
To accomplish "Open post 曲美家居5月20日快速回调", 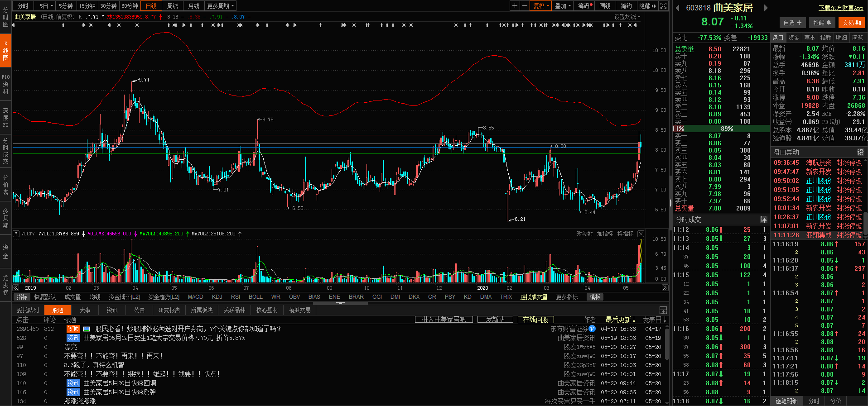I will [x=120, y=383].
